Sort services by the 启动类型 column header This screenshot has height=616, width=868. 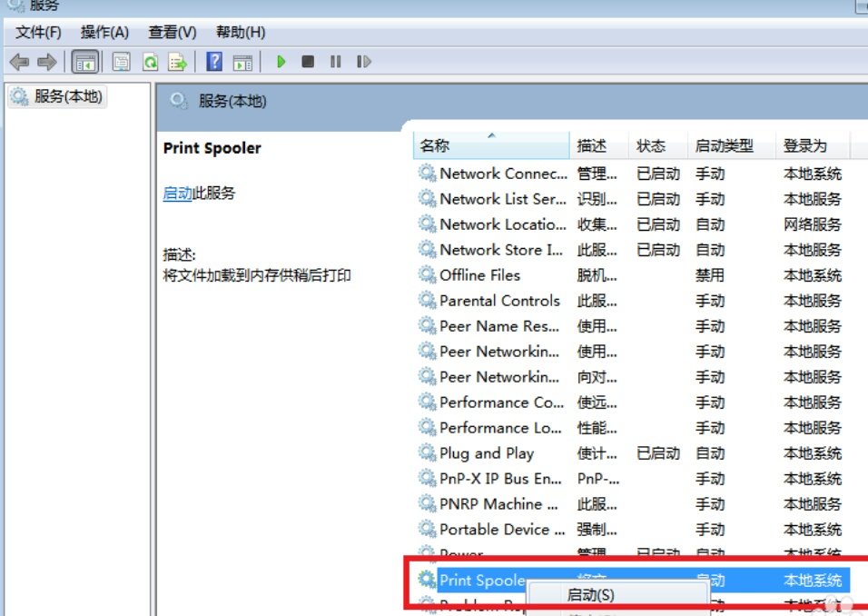[x=724, y=146]
